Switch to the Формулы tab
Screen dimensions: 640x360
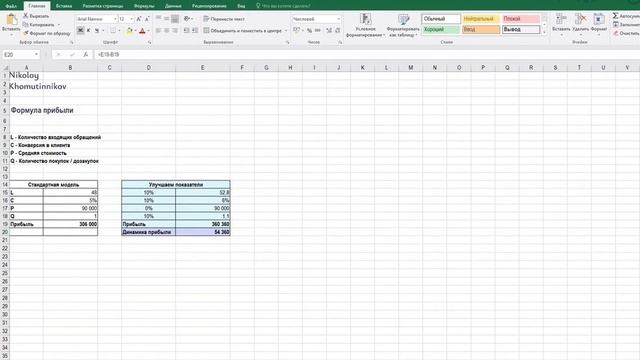coord(144,6)
